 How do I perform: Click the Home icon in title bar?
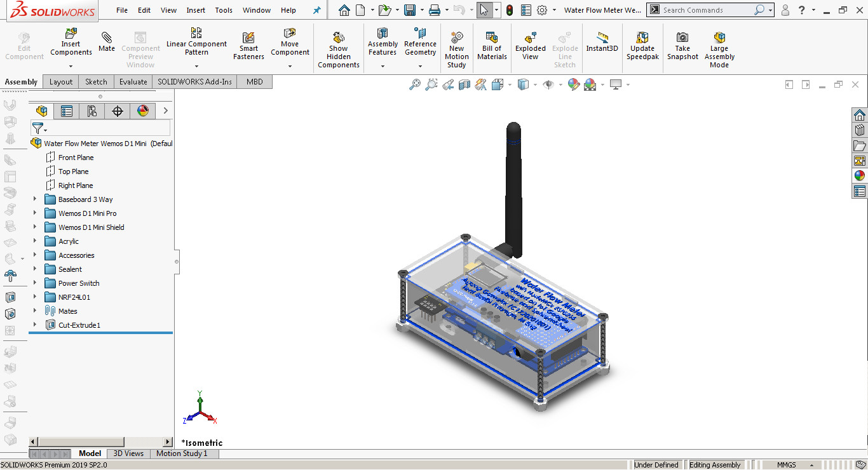coord(344,10)
